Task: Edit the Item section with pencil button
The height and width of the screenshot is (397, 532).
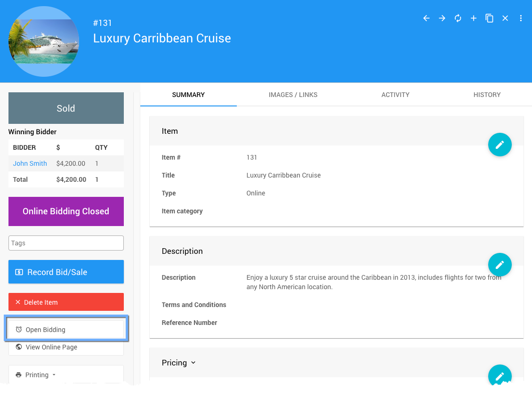Action: coord(500,145)
